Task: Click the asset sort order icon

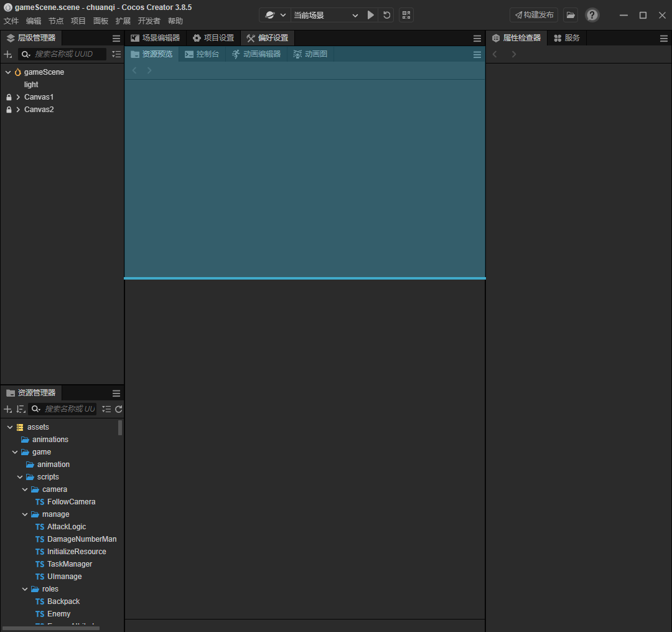Action: coord(21,409)
